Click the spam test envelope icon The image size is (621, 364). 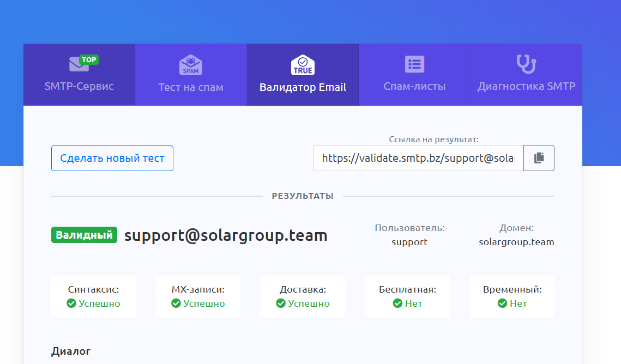pyautogui.click(x=191, y=65)
